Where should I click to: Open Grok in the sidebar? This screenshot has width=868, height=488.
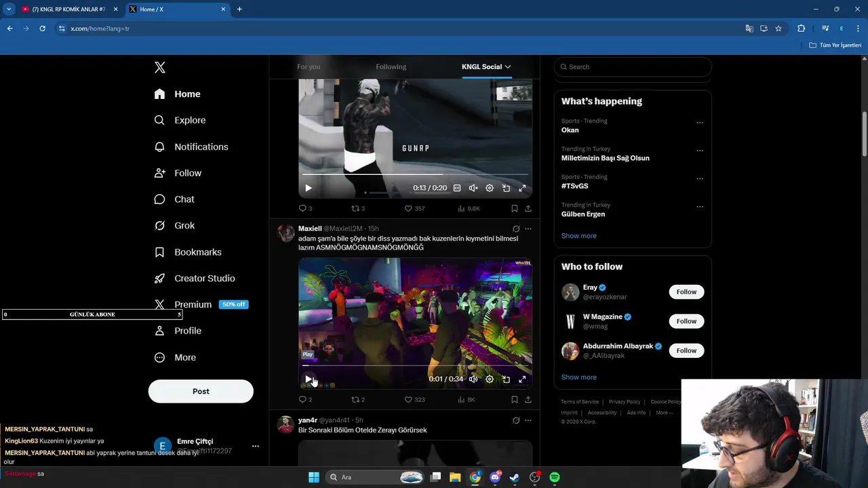[x=175, y=226]
